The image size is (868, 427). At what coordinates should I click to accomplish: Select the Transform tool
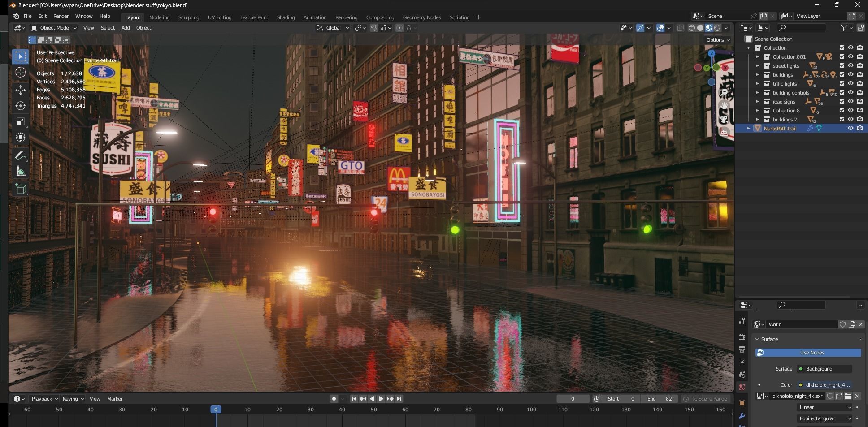pos(21,137)
